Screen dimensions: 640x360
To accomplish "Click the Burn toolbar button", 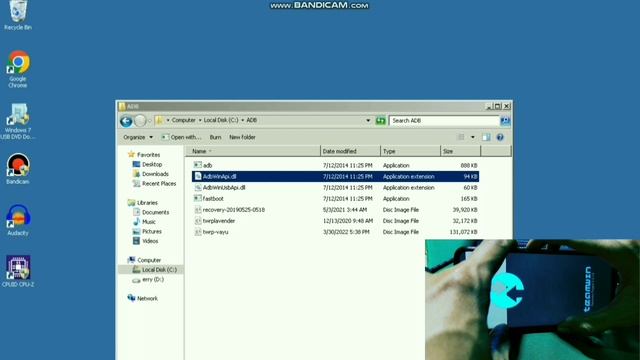I will (215, 137).
